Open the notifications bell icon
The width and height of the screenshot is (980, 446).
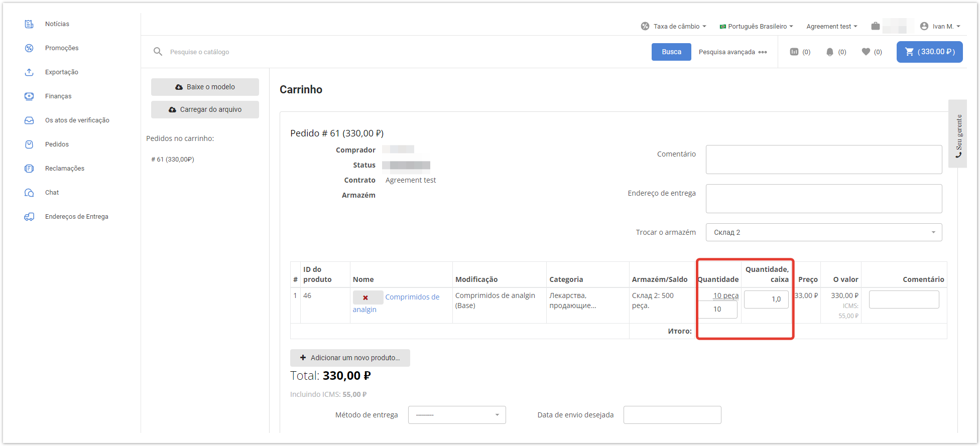coord(830,52)
